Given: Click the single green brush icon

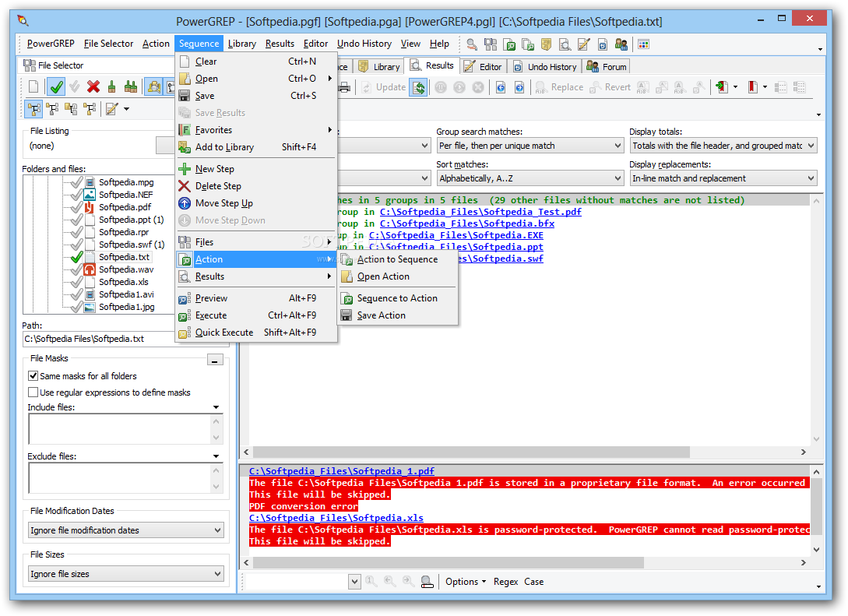Looking at the screenshot, I should 112,86.
